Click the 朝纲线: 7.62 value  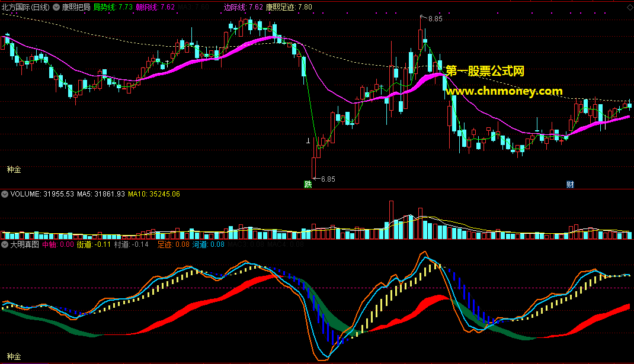155,7
